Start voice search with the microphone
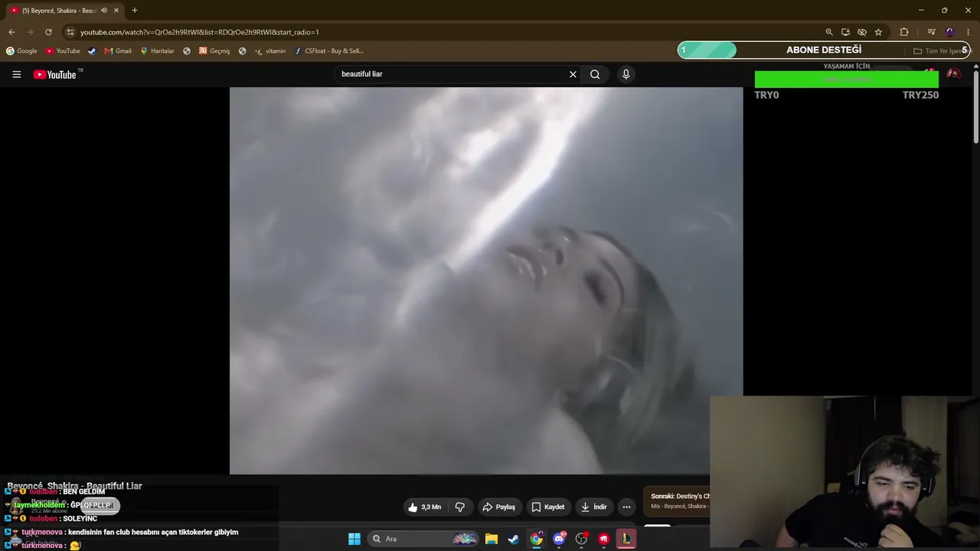The height and width of the screenshot is (551, 980). [x=626, y=74]
